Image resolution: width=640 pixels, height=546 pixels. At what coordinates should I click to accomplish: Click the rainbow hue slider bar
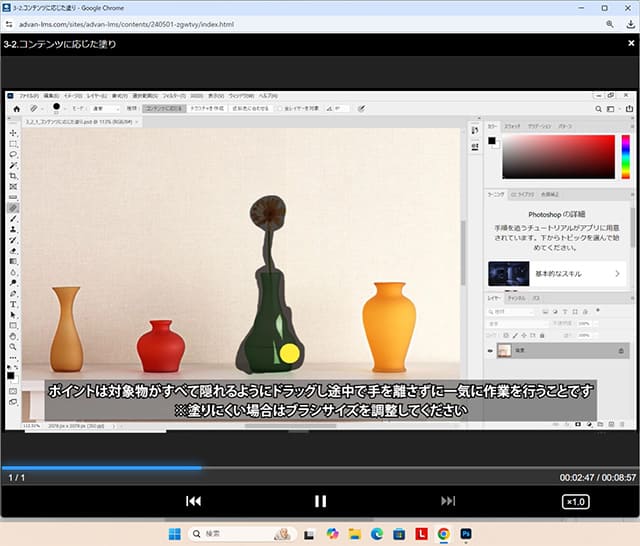625,157
